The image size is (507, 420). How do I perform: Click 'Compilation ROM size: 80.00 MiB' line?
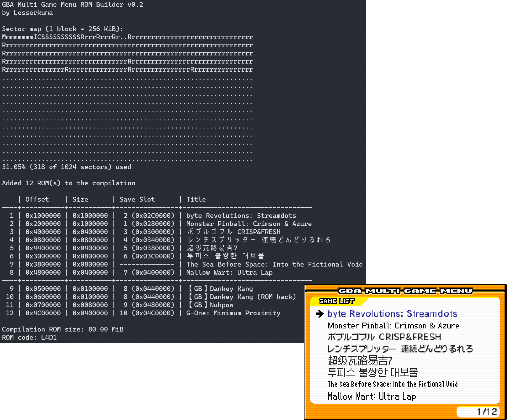click(x=63, y=329)
